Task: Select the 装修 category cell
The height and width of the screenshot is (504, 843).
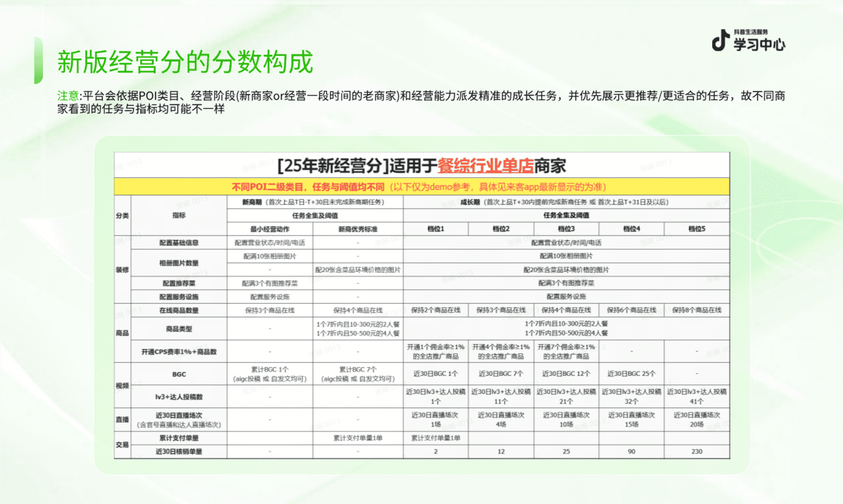Action: pyautogui.click(x=122, y=270)
